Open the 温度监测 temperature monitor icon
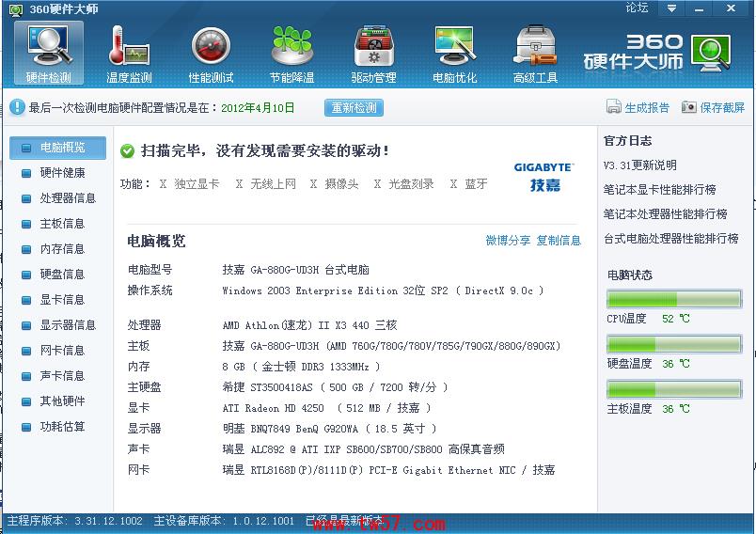Image resolution: width=756 pixels, height=534 pixels. click(x=129, y=47)
